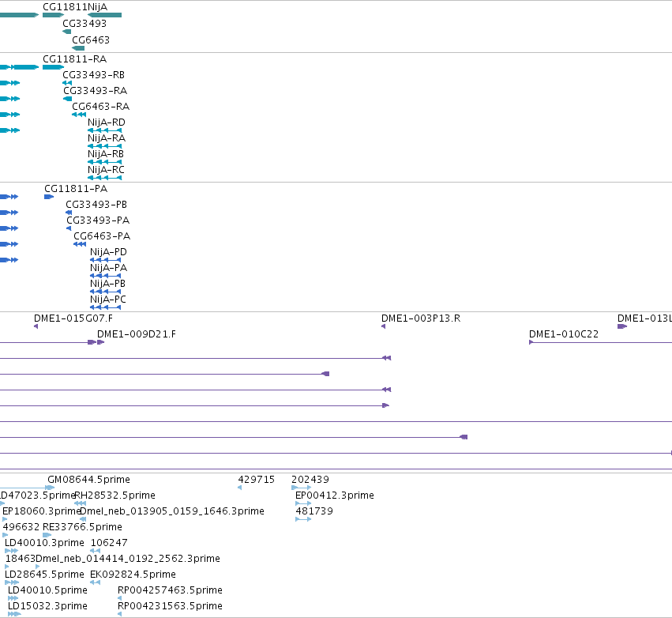This screenshot has width=672, height=618.
Task: Select protein CG6463-PA
Action: pos(80,244)
